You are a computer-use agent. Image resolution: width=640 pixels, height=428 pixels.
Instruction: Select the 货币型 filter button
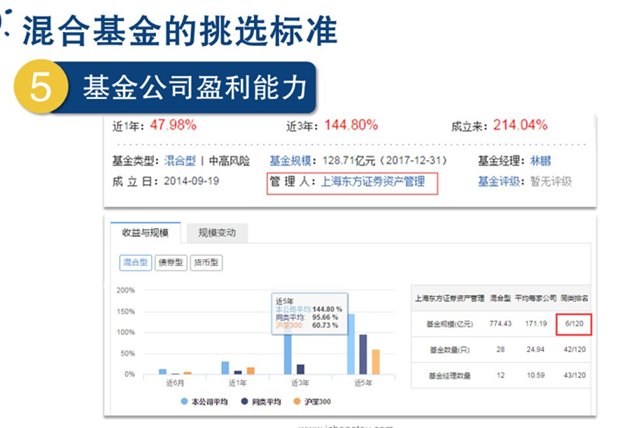[206, 262]
